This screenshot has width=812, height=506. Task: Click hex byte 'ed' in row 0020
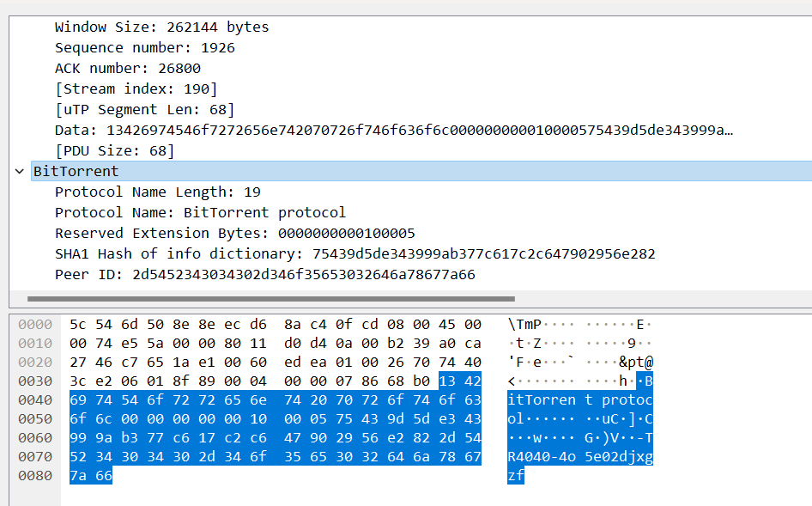[x=293, y=363]
